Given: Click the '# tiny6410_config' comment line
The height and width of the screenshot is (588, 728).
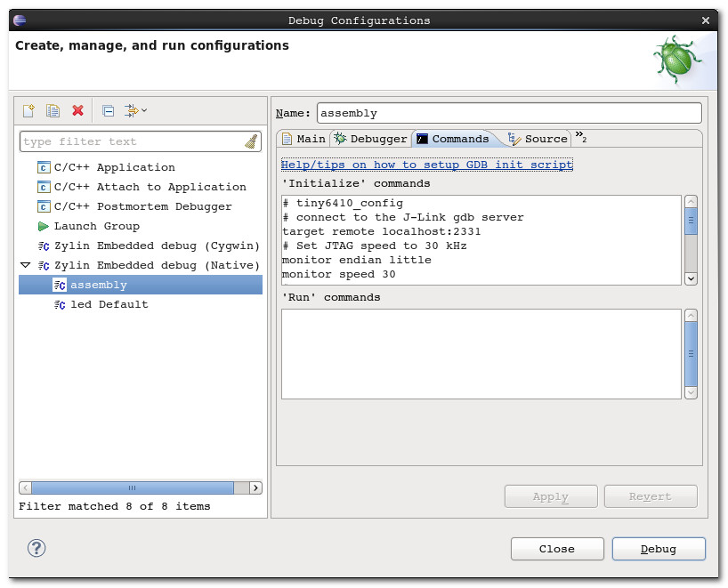Looking at the screenshot, I should [343, 204].
